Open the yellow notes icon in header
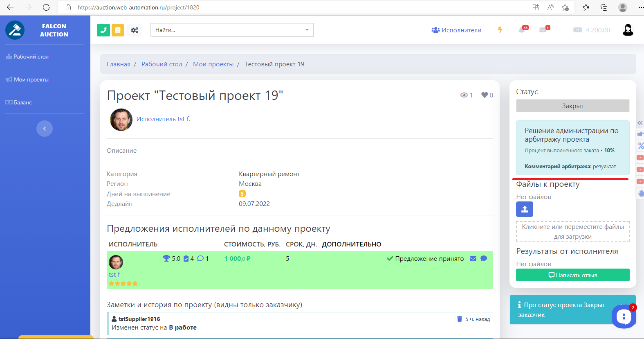 [x=118, y=30]
